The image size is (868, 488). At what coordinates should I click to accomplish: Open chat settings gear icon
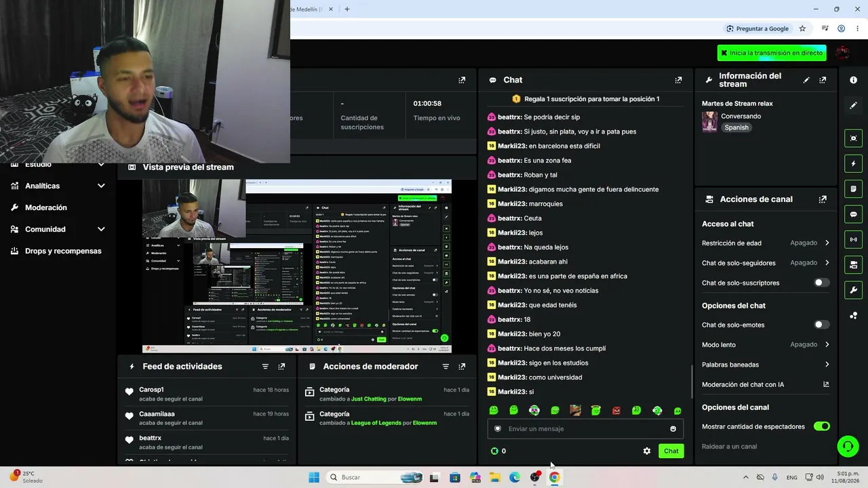pyautogui.click(x=647, y=451)
